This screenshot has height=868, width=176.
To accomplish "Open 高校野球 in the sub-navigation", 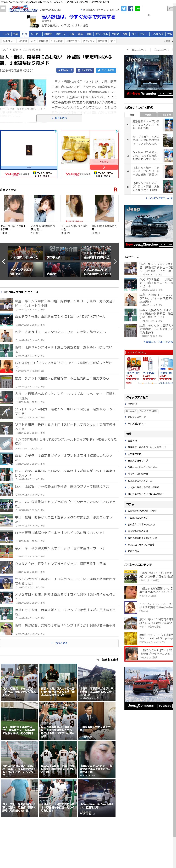I will [x=43, y=41].
